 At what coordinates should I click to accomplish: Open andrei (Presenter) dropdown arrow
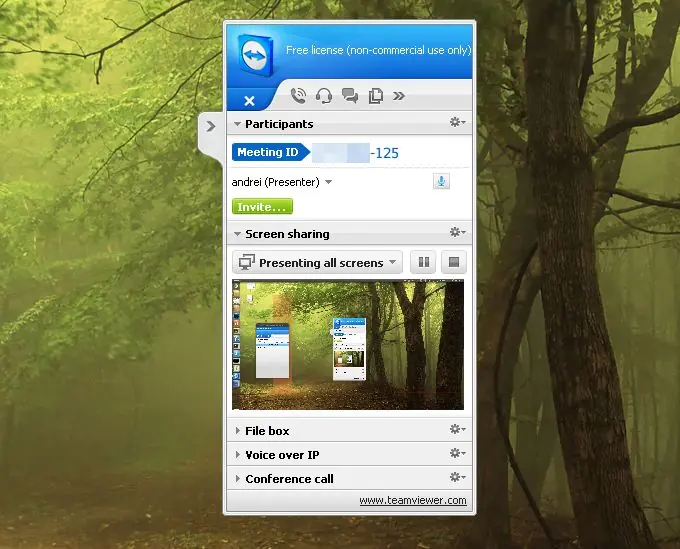click(x=329, y=182)
